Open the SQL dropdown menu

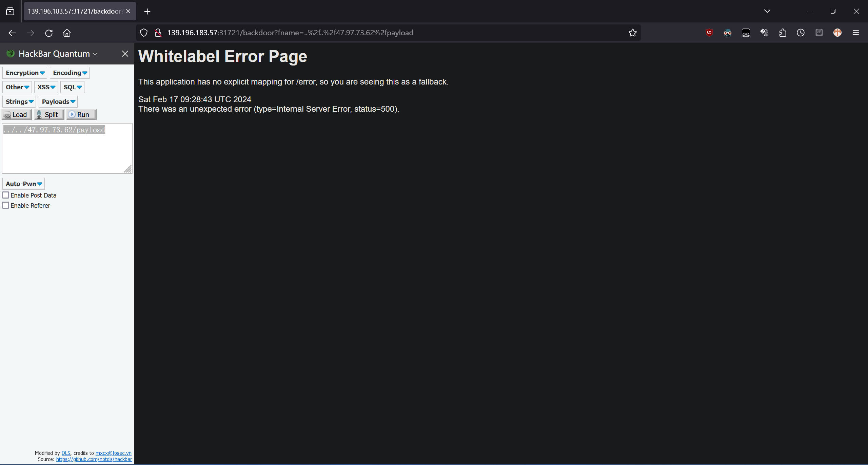(72, 87)
